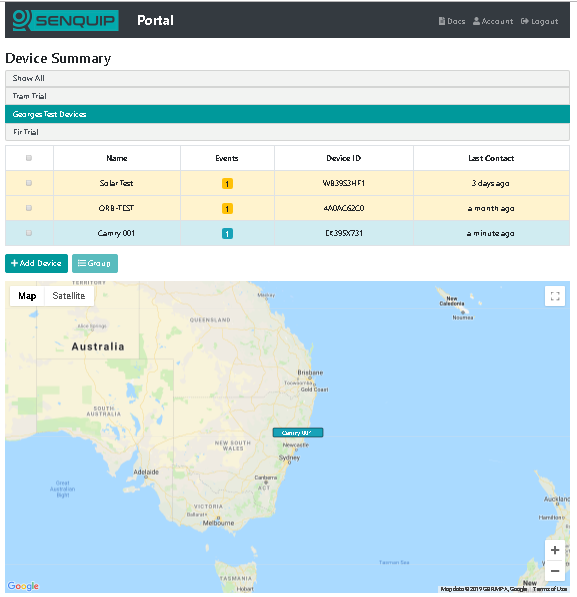
Task: Click the 'a minute ago' last contact cell
Action: (x=491, y=233)
